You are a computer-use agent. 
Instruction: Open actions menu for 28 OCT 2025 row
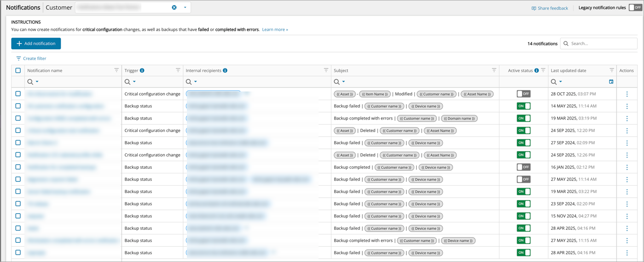pos(627,94)
